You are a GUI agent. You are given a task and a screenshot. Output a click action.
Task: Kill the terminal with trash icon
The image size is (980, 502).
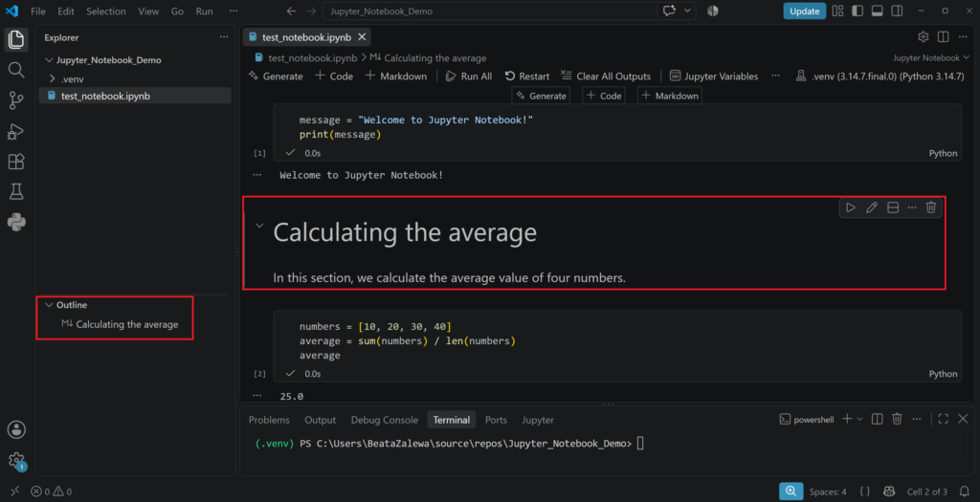coord(897,419)
